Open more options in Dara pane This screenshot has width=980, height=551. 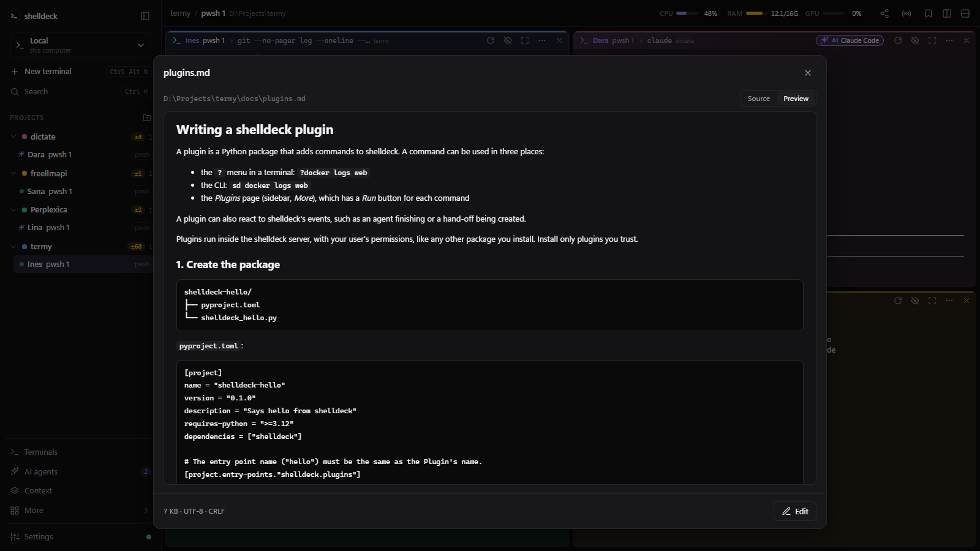(x=949, y=40)
